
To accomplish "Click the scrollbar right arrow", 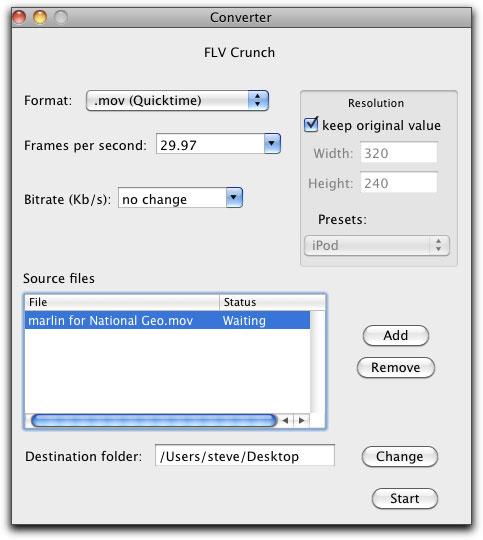I will (x=301, y=420).
